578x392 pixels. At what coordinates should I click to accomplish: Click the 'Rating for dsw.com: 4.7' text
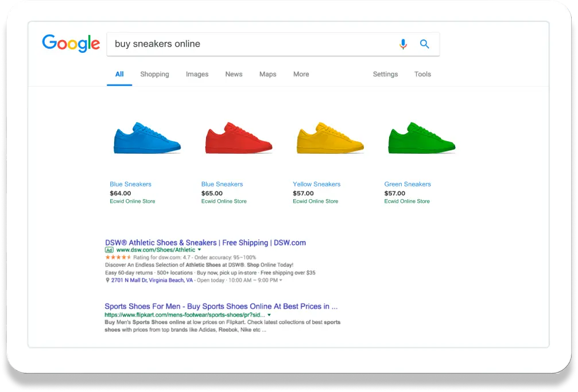pos(162,257)
